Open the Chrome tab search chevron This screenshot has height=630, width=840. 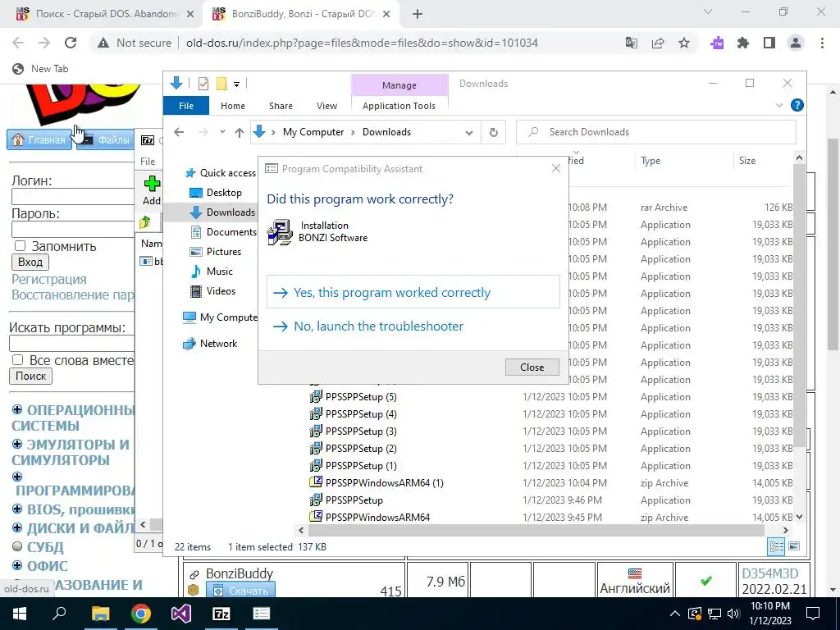(708, 11)
